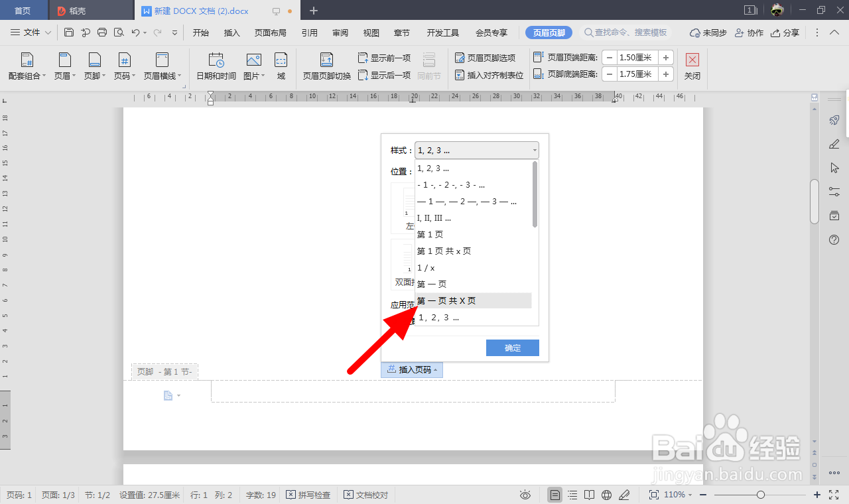Image resolution: width=849 pixels, height=504 pixels.
Task: Click the selection cursor icon in right sidebar
Action: click(x=834, y=168)
